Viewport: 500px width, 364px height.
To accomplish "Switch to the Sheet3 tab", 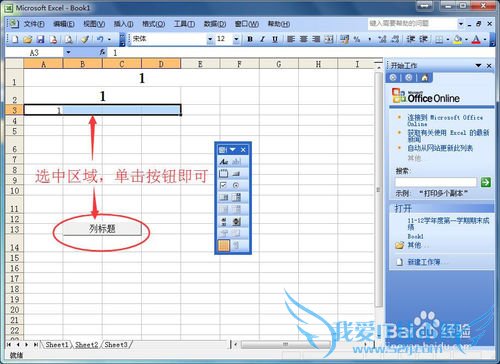I will tap(116, 345).
